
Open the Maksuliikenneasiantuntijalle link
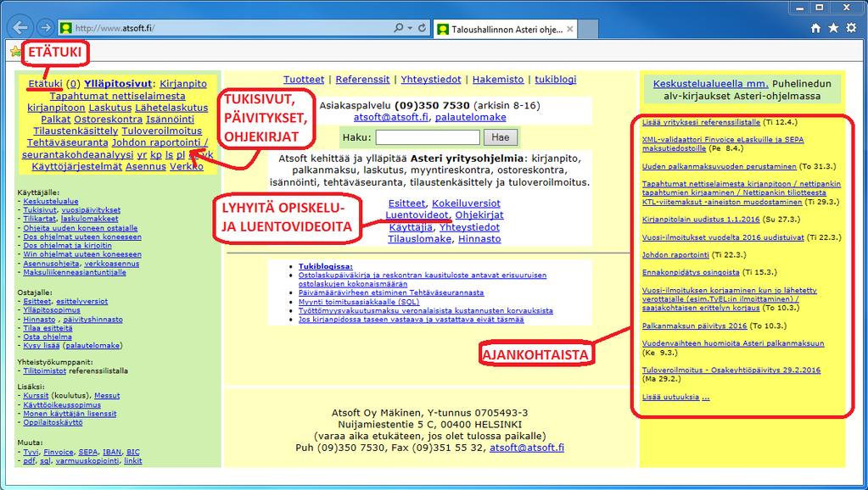(75, 273)
